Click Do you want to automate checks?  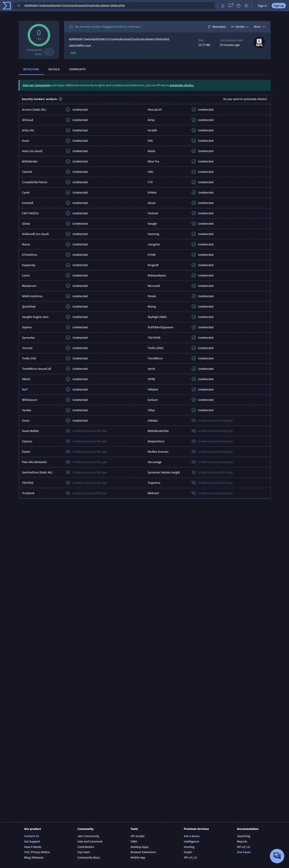[245, 99]
